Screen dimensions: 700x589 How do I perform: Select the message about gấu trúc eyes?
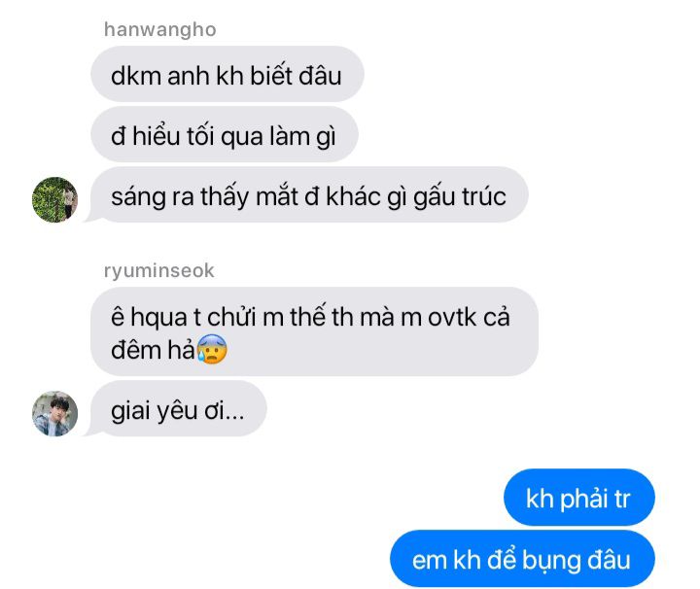point(309,195)
